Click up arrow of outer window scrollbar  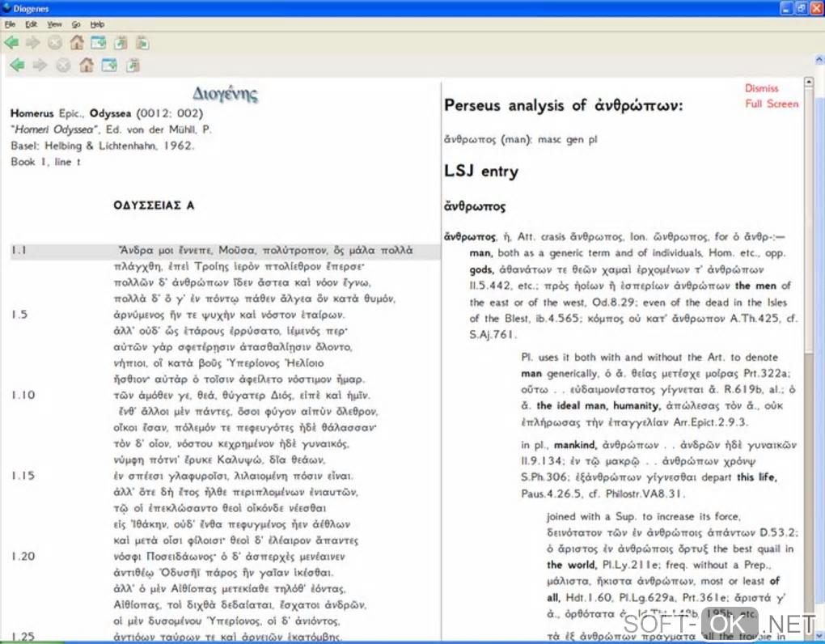[x=819, y=59]
